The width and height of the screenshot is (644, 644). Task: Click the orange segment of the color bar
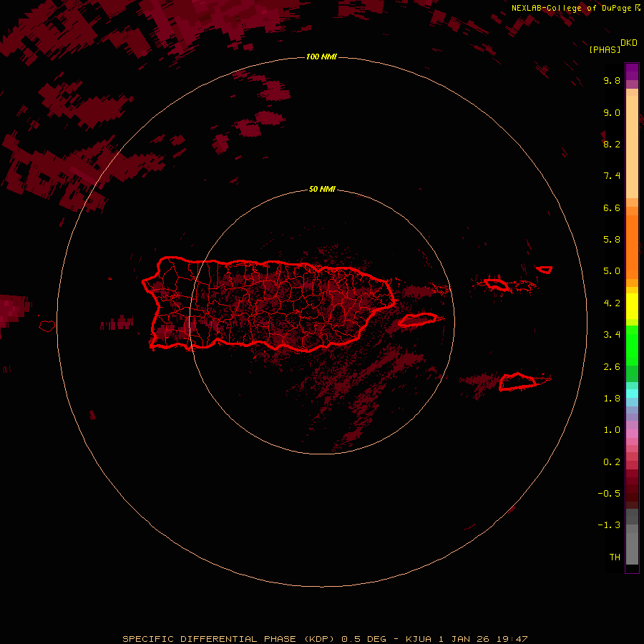point(632,246)
